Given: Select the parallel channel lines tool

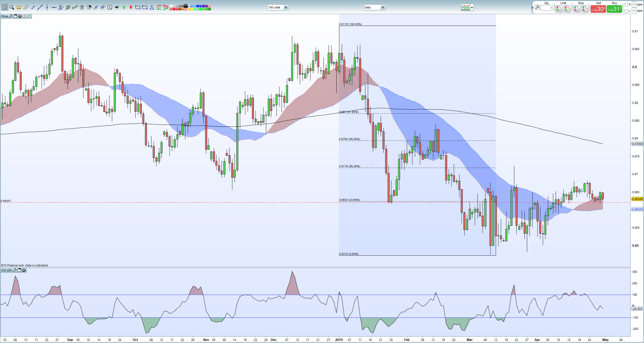Looking at the screenshot, I should point(61,7).
